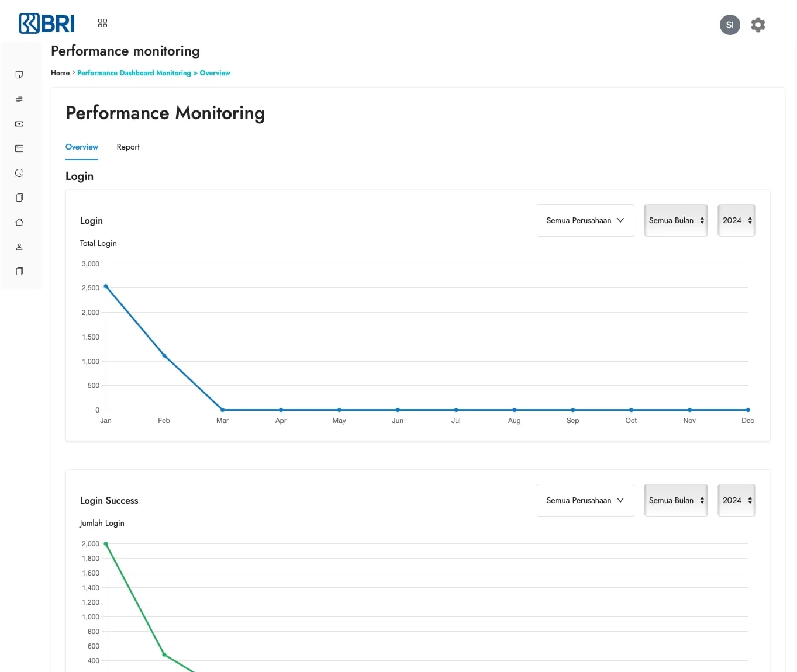Switch to the Overview tab
The height and width of the screenshot is (672, 797).
[82, 147]
